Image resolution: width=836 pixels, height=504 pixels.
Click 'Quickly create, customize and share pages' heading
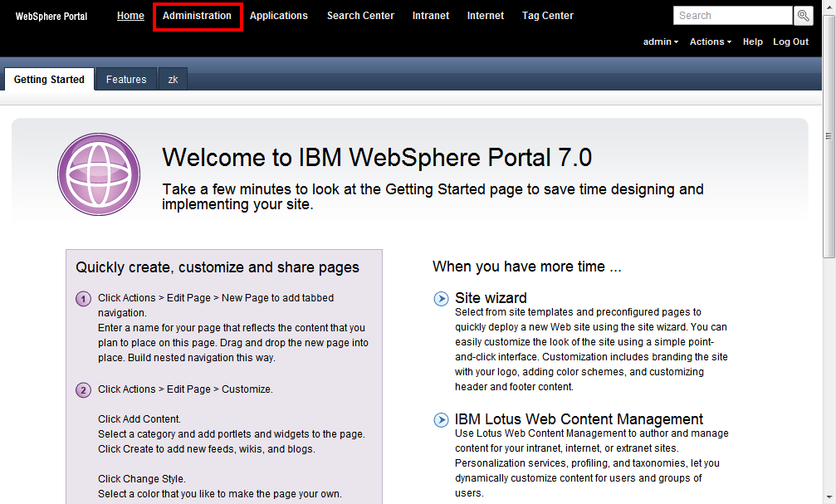click(x=218, y=267)
